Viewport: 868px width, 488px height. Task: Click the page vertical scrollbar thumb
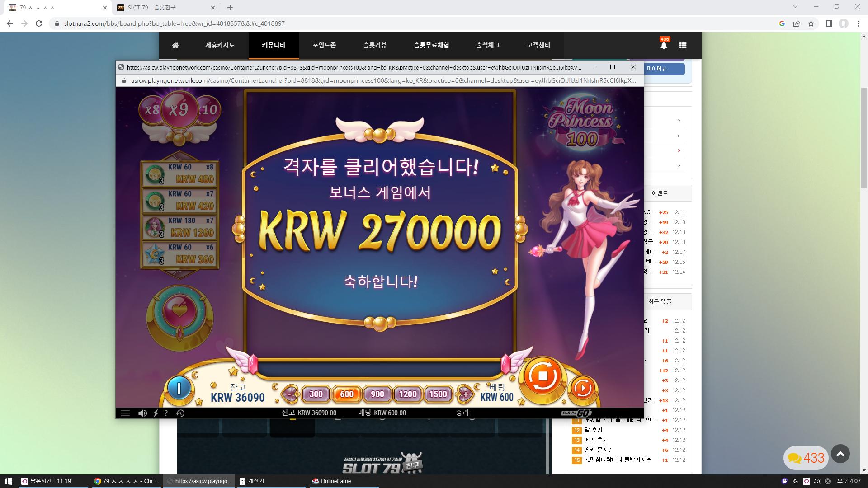click(864, 138)
